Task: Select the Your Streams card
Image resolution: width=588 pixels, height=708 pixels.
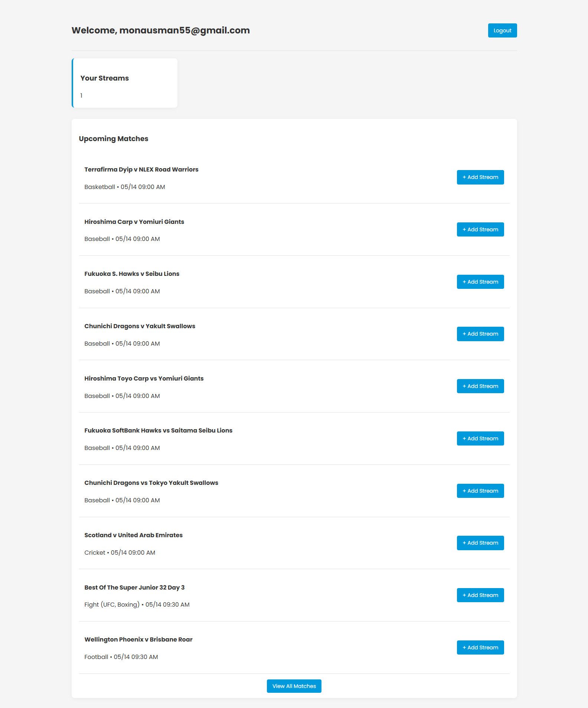Action: (125, 83)
